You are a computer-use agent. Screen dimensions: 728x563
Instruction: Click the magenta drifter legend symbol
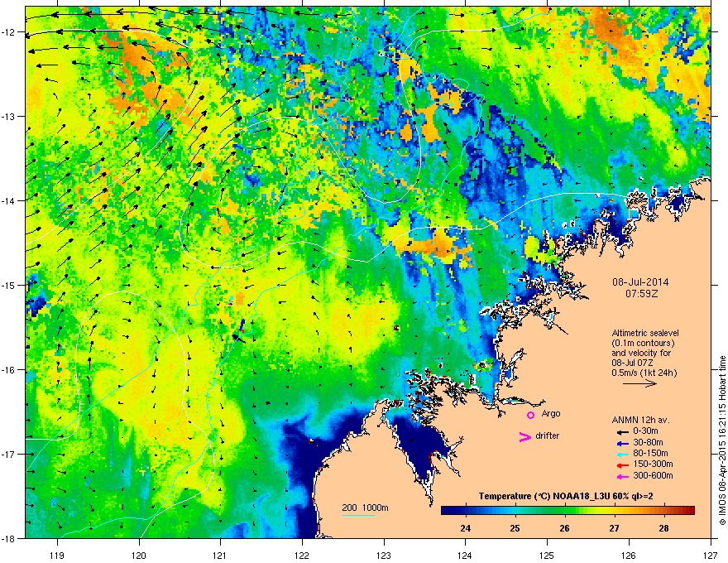(x=525, y=436)
